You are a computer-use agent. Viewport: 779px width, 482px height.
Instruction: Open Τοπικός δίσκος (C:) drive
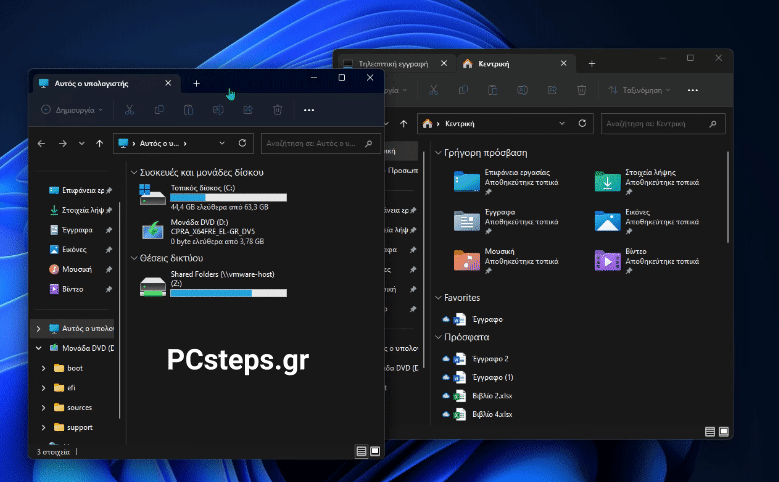pos(213,197)
